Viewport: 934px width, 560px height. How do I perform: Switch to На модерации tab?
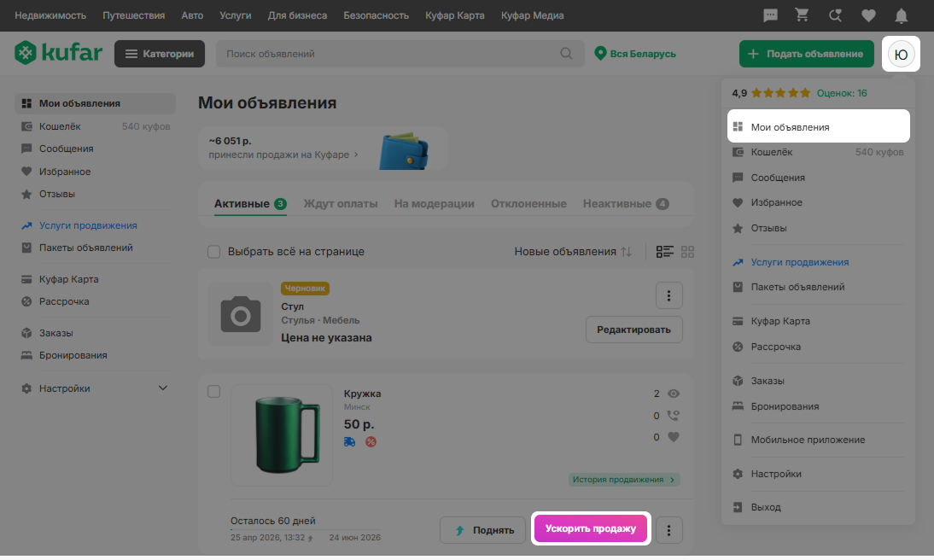435,204
